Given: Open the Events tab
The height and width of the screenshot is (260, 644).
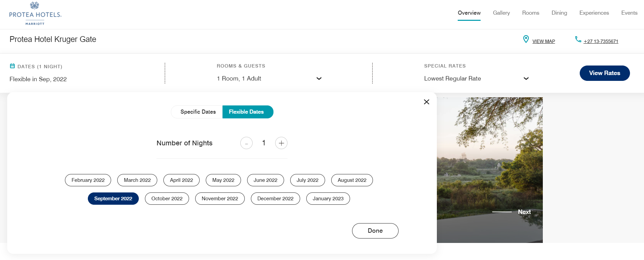Looking at the screenshot, I should 629,13.
